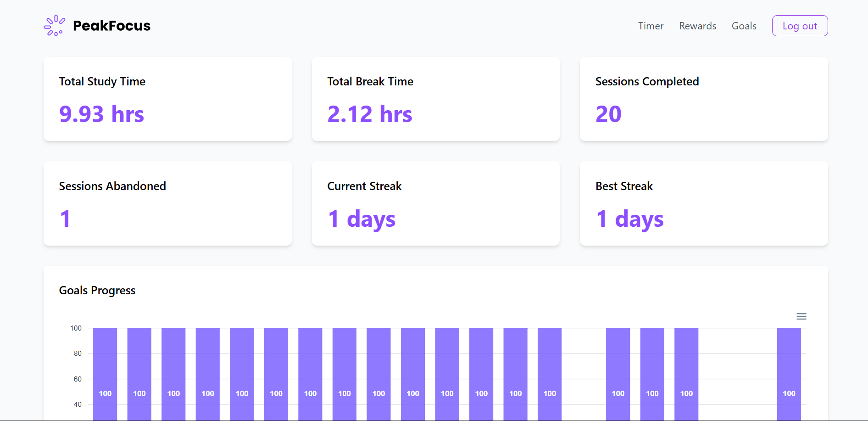Viewport: 868px width, 421px height.
Task: Select the Sessions Abandoned card title
Action: [x=112, y=186]
